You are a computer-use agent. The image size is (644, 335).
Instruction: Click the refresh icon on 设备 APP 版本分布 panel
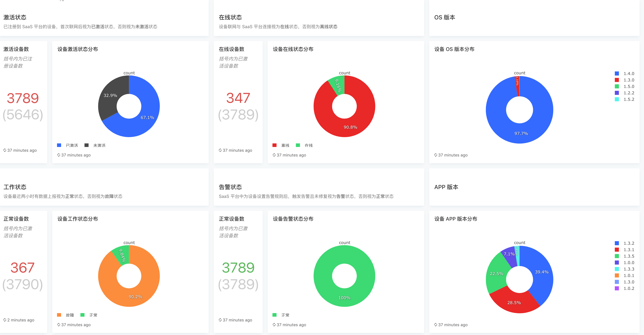(x=435, y=325)
